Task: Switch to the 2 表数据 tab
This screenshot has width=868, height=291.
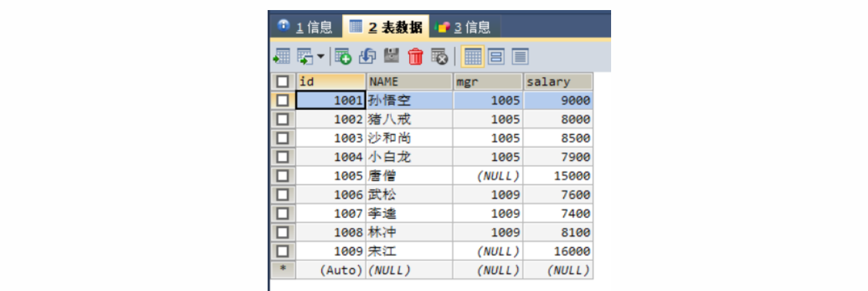Action: tap(386, 27)
